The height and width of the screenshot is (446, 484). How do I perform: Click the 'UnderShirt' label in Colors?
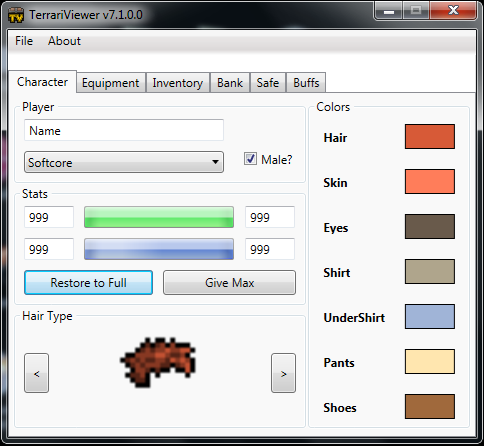pyautogui.click(x=354, y=318)
